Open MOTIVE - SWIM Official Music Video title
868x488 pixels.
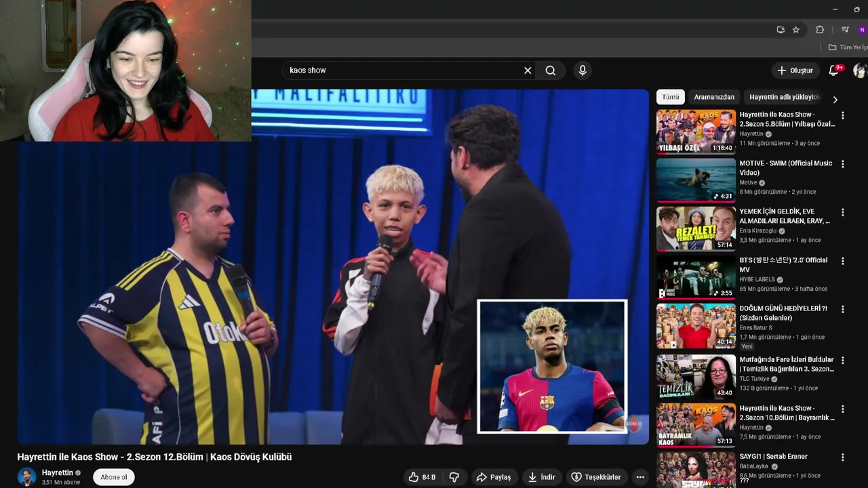tap(785, 168)
